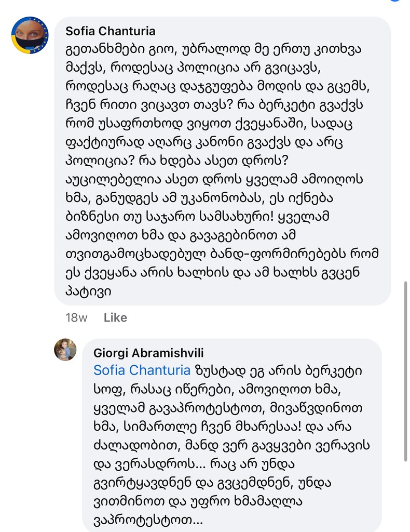This screenshot has width=410, height=532.
Task: Click the first line of Sofia's comment text
Action: click(x=213, y=49)
